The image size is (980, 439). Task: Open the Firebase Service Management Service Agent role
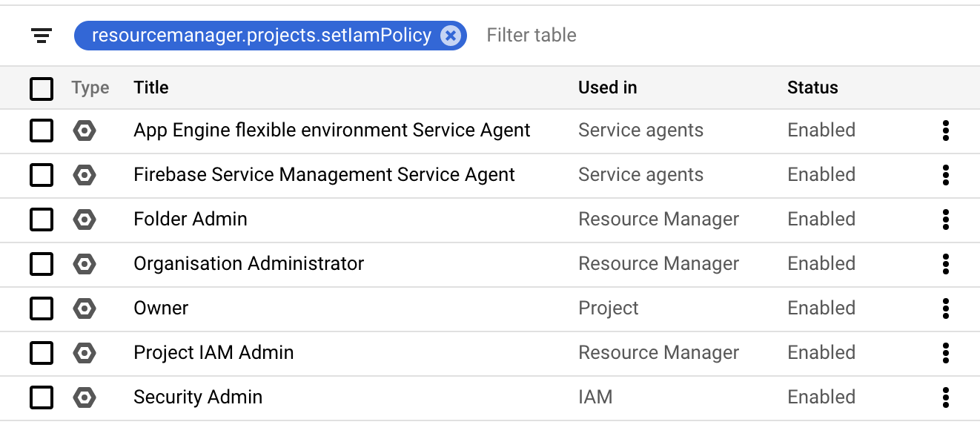point(324,175)
